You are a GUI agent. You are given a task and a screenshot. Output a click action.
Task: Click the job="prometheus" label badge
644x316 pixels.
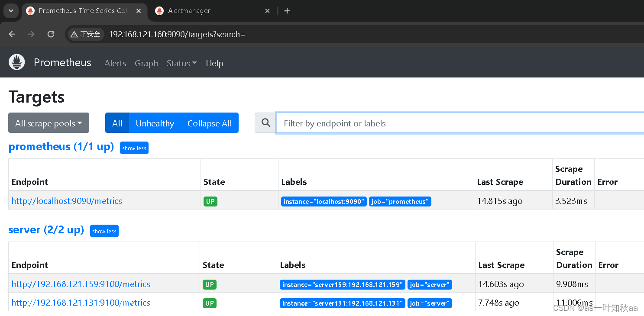click(x=400, y=202)
